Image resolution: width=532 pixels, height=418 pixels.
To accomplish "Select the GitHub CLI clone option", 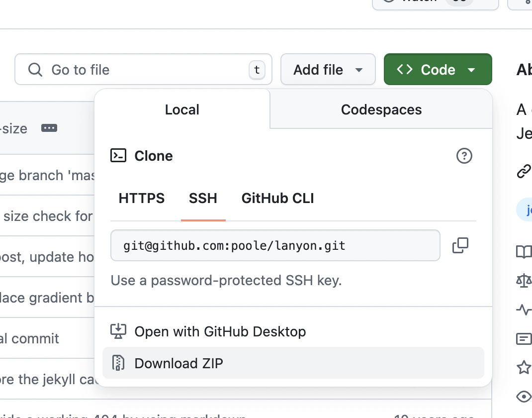I will (x=277, y=199).
